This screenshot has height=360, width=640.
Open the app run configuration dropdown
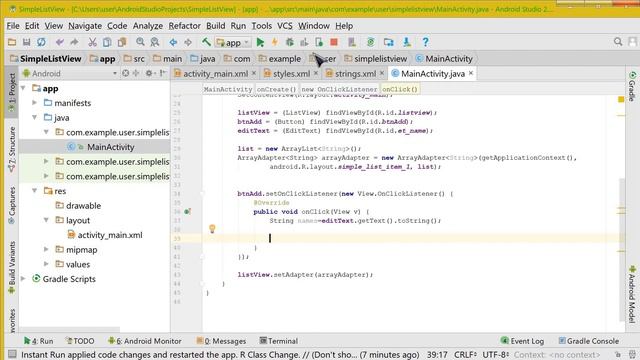click(232, 42)
